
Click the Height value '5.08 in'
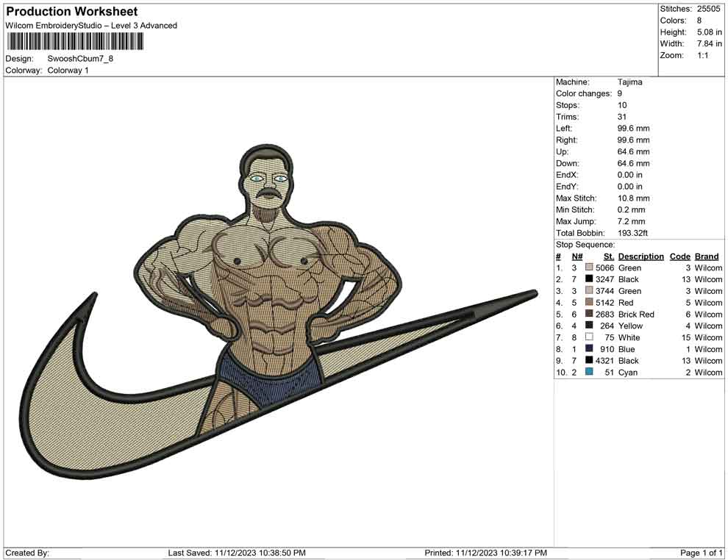click(709, 32)
